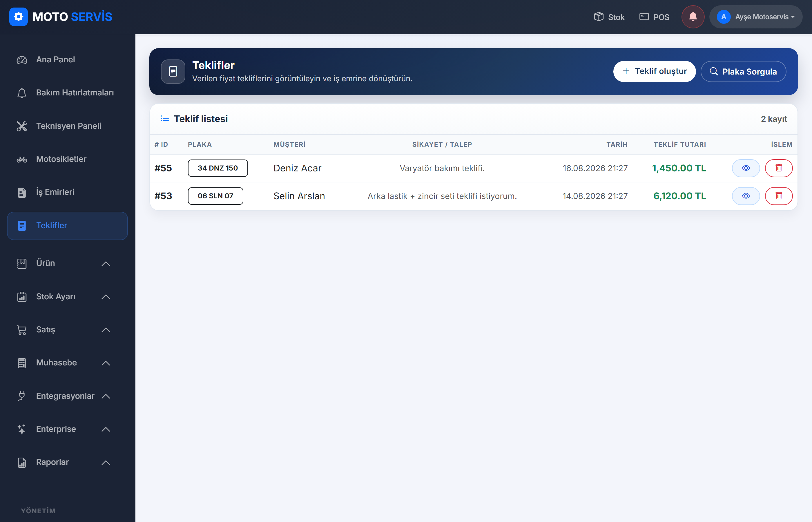Click the TARİH column header
This screenshot has width=812, height=522.
(x=617, y=144)
